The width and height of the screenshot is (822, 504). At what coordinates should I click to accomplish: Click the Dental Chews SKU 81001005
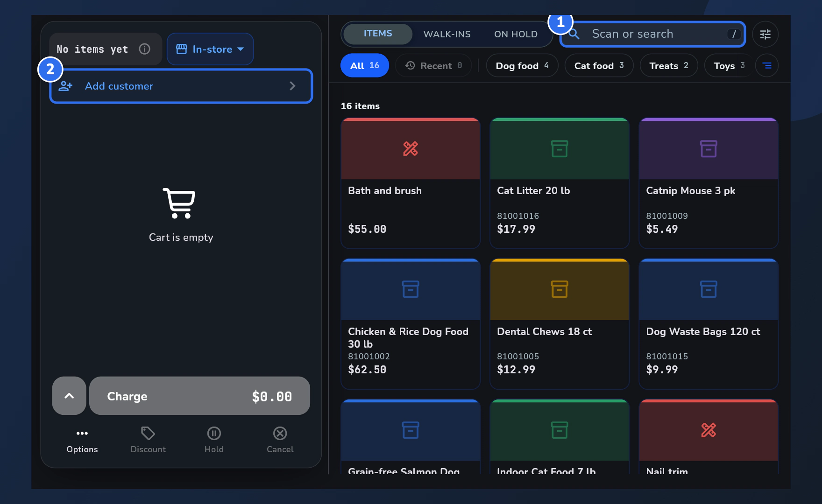click(518, 357)
